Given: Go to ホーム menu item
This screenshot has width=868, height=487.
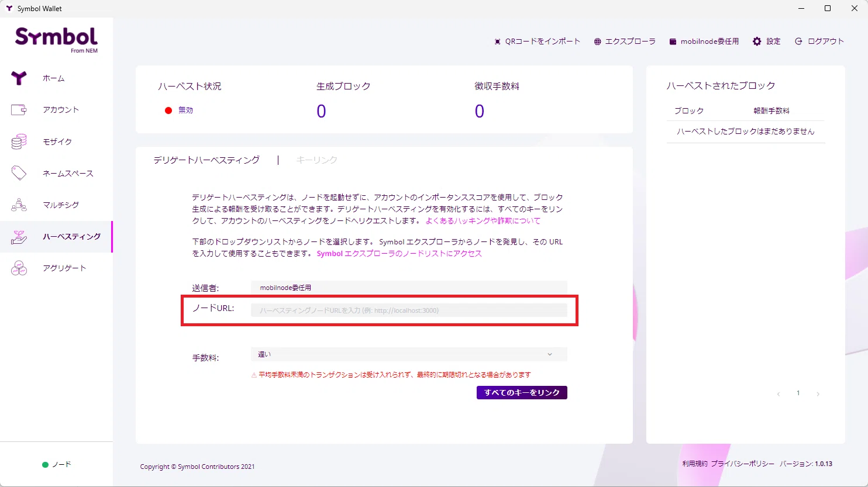Looking at the screenshot, I should 54,78.
